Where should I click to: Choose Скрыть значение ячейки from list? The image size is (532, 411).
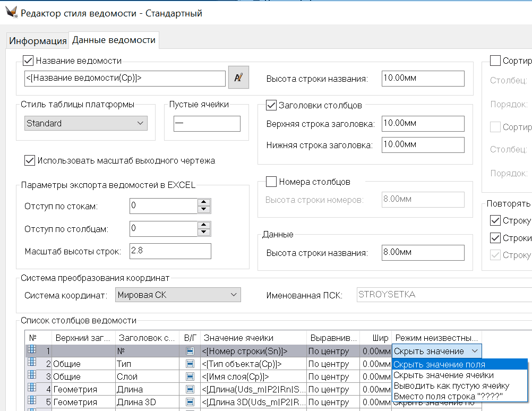pyautogui.click(x=443, y=375)
